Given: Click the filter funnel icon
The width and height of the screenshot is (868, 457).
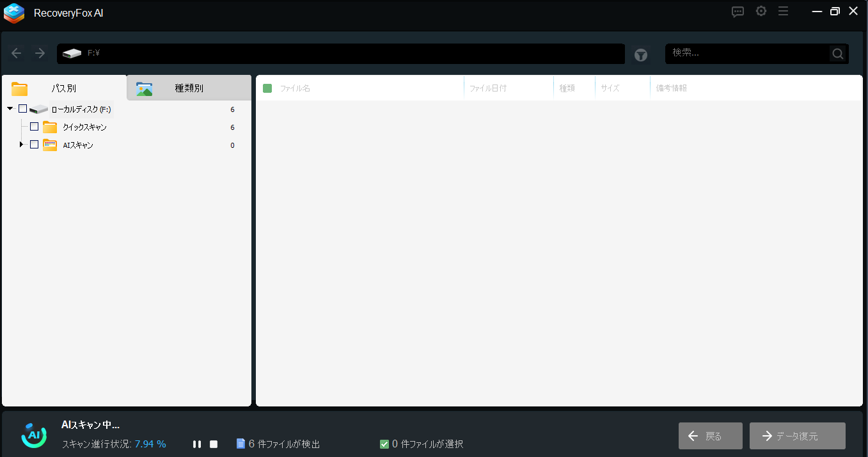Looking at the screenshot, I should (640, 55).
